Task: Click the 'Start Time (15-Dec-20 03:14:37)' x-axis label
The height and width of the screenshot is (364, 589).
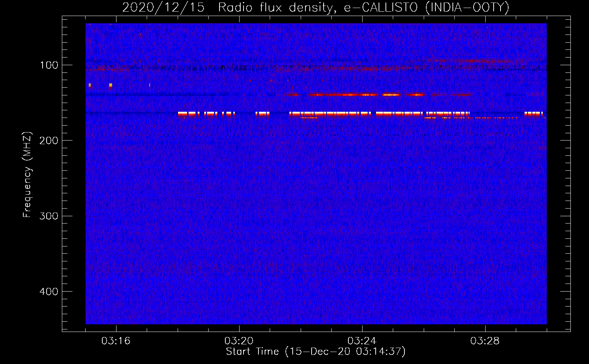Action: tap(316, 352)
